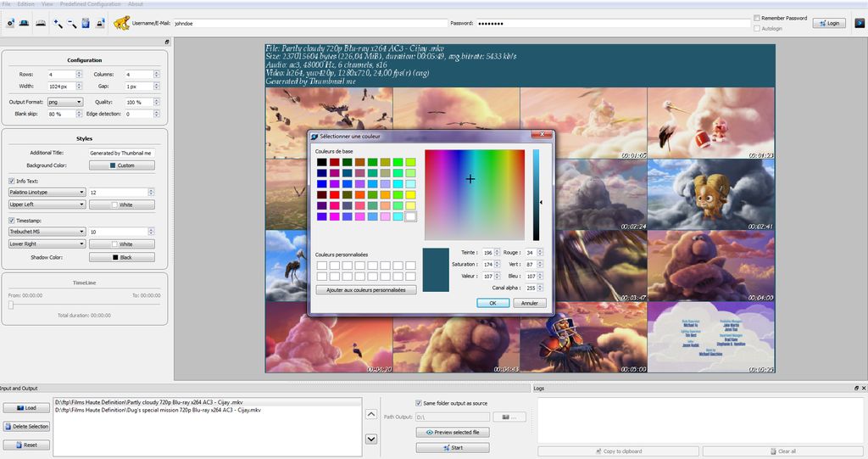The width and height of the screenshot is (868, 459).
Task: Open the Trebuchet MS font dropdown
Action: point(47,232)
